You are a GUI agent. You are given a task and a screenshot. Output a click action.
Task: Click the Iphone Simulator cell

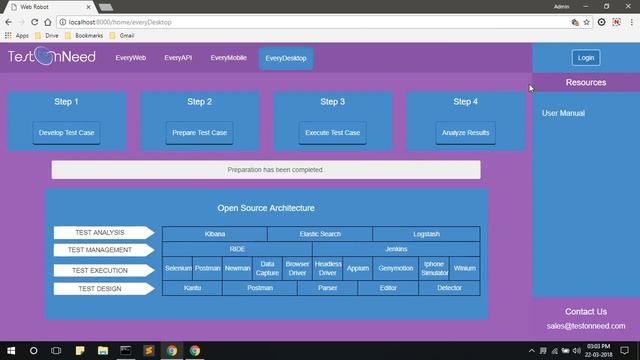[434, 268]
